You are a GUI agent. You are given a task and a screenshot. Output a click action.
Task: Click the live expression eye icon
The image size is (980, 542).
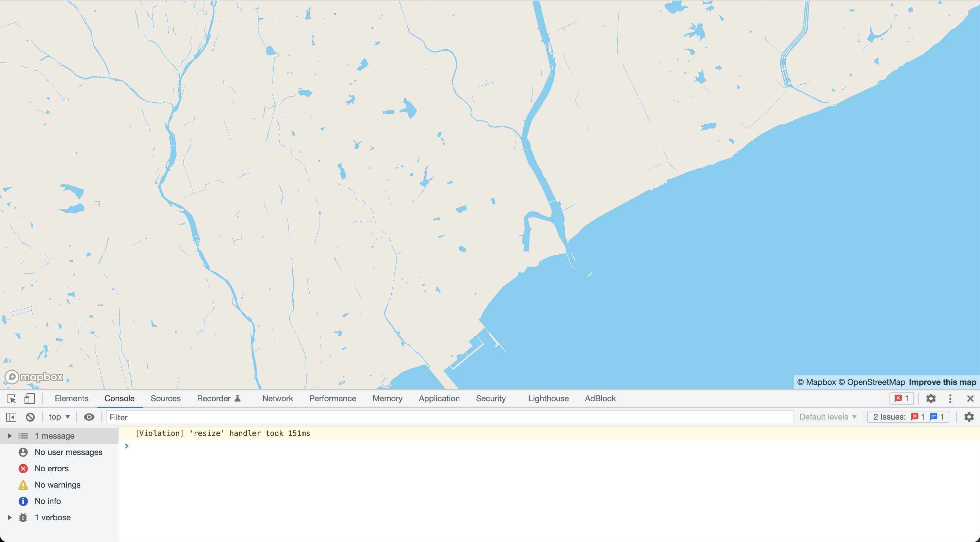click(x=89, y=417)
